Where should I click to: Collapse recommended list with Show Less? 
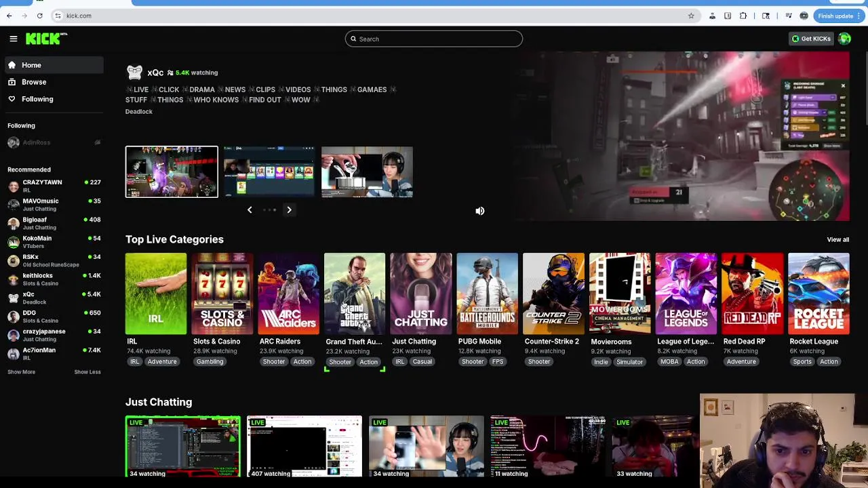pyautogui.click(x=87, y=372)
